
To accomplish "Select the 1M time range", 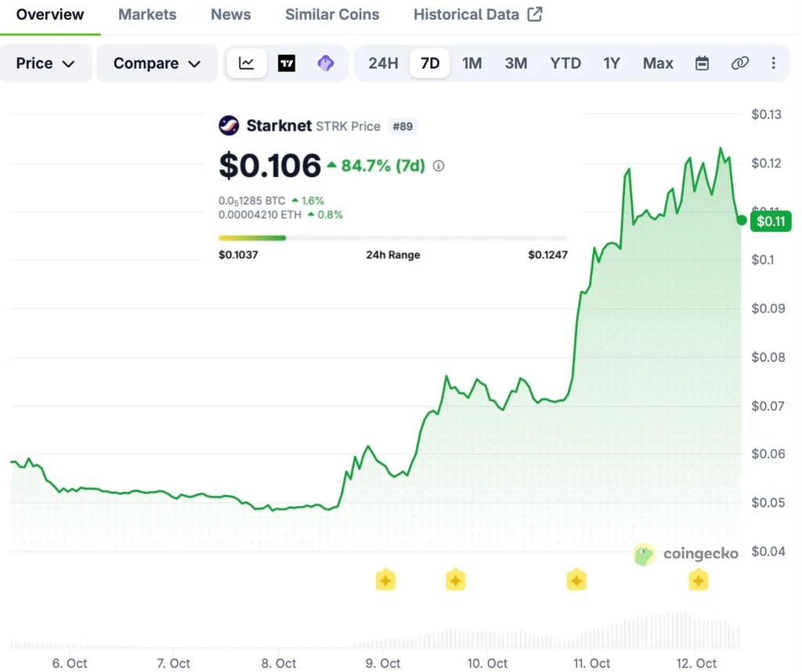I will point(471,63).
